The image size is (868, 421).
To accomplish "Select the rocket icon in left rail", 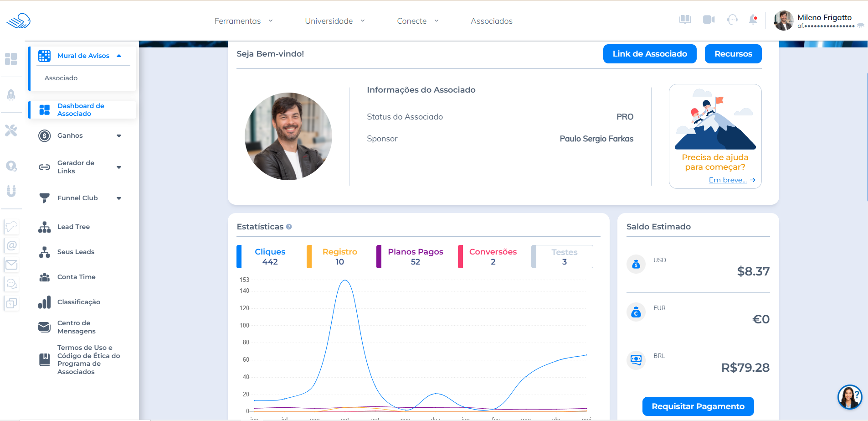I will (x=11, y=95).
